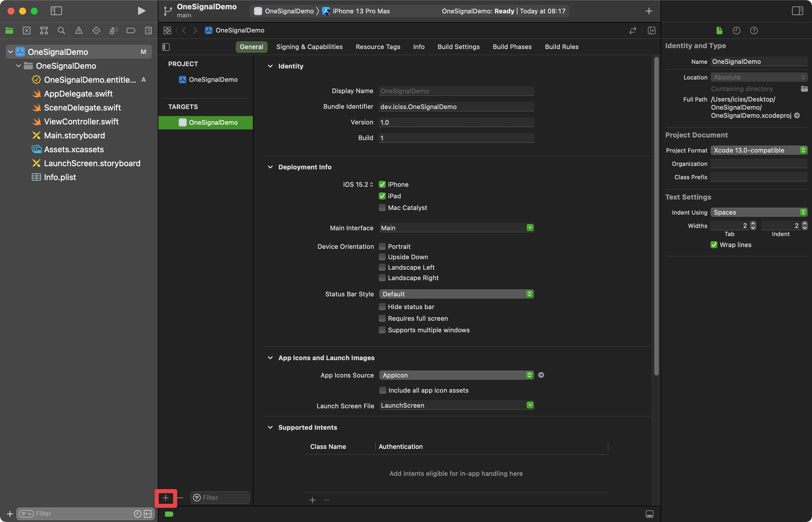Go back in editor history
The image size is (812, 522).
tap(184, 30)
